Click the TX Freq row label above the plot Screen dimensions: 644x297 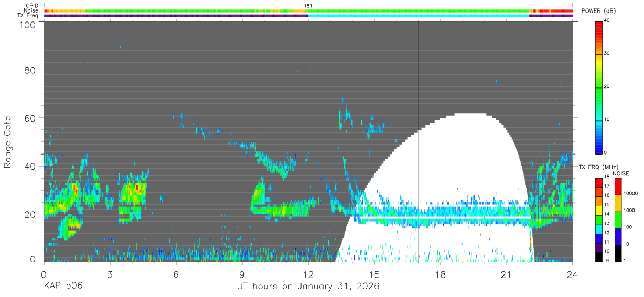click(28, 15)
